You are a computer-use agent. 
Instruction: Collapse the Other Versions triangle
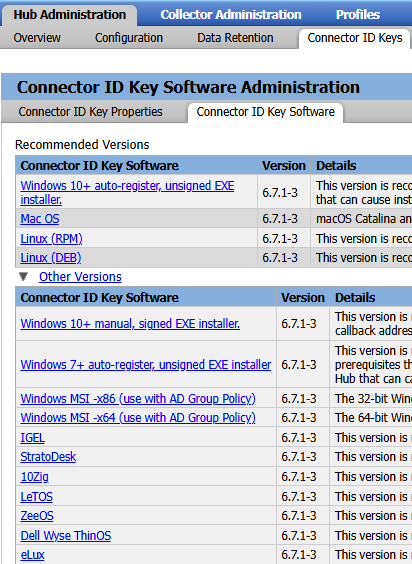(x=23, y=277)
